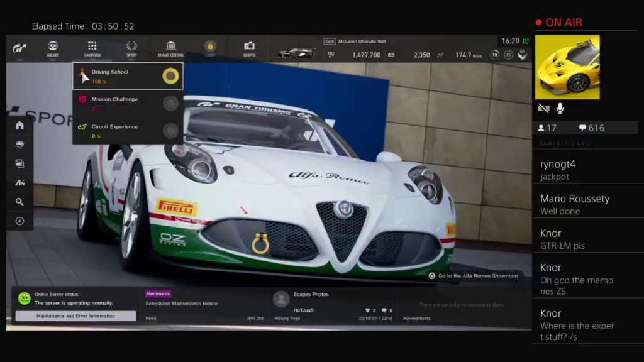This screenshot has width=644, height=362.
Task: Open the Discover search sidebar icon
Action: 19,202
